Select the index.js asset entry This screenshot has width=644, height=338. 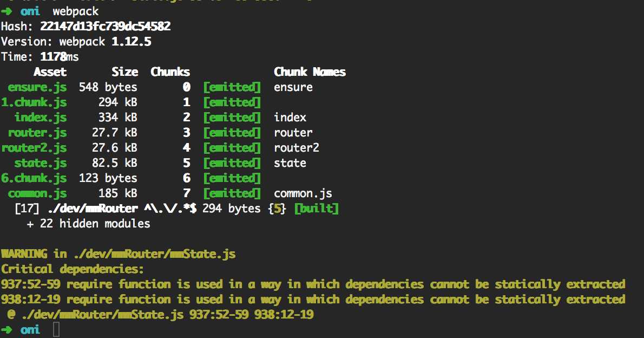point(40,118)
